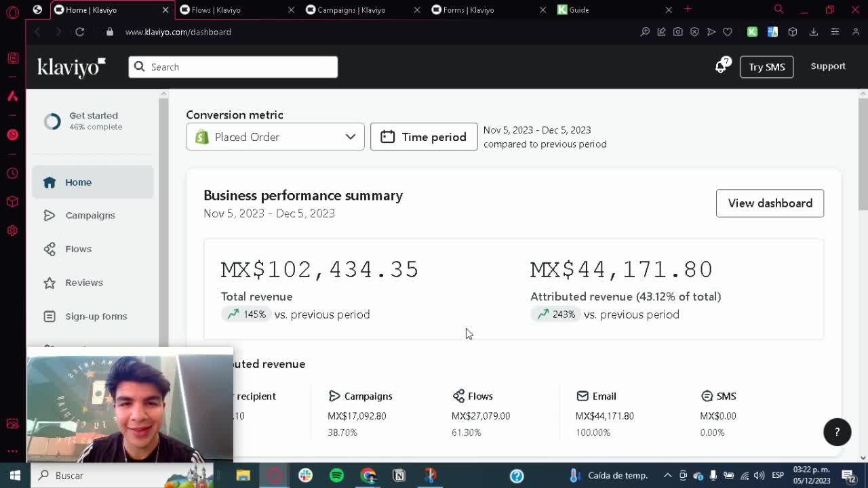Click the translate extension icon
The width and height of the screenshot is (868, 488).
click(x=772, y=32)
